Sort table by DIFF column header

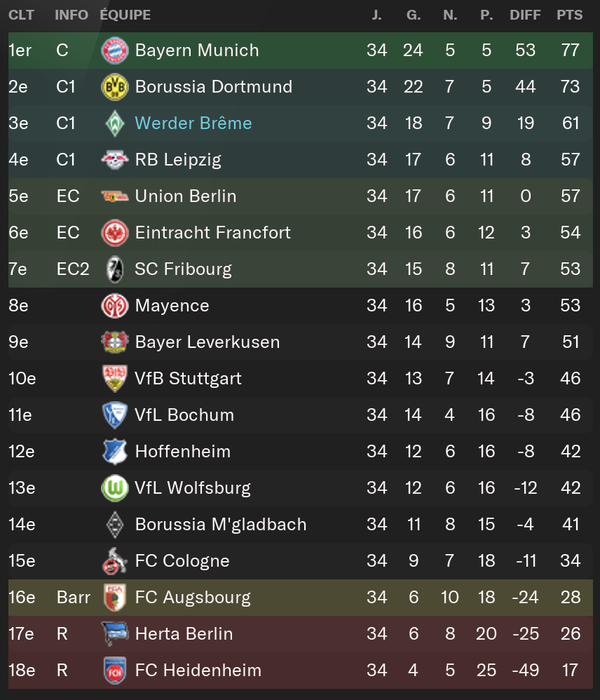525,15
